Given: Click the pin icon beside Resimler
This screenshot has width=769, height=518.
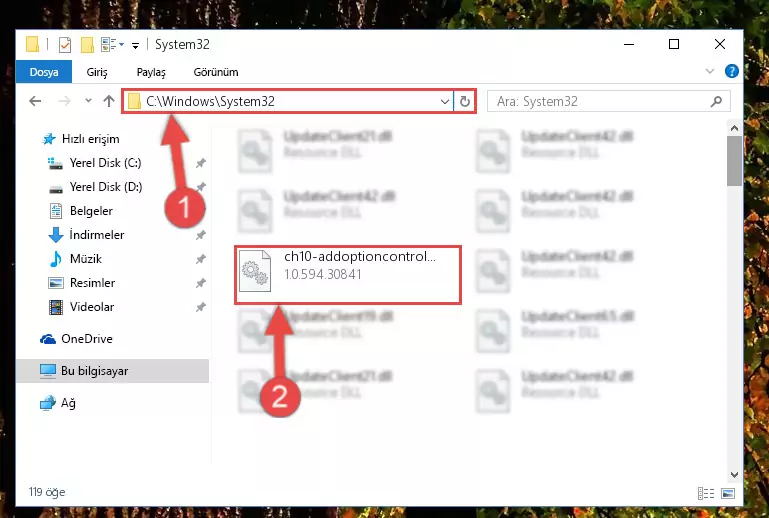Looking at the screenshot, I should click(x=201, y=283).
